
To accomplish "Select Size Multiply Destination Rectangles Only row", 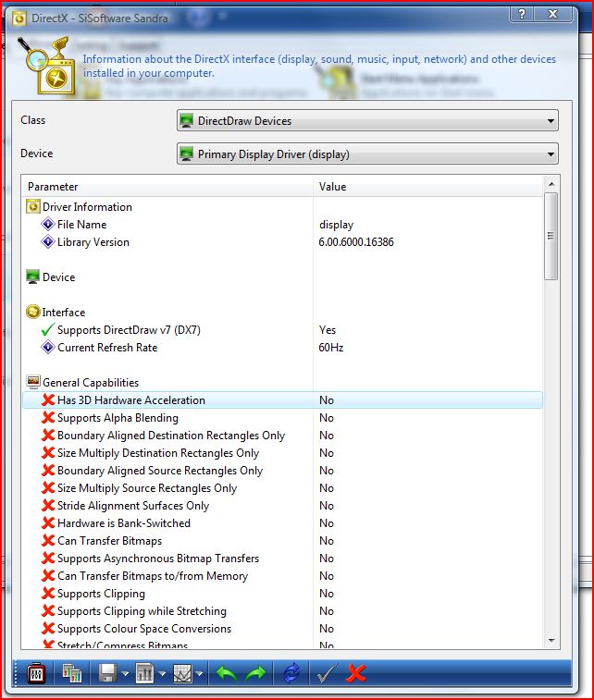I will tap(283, 453).
